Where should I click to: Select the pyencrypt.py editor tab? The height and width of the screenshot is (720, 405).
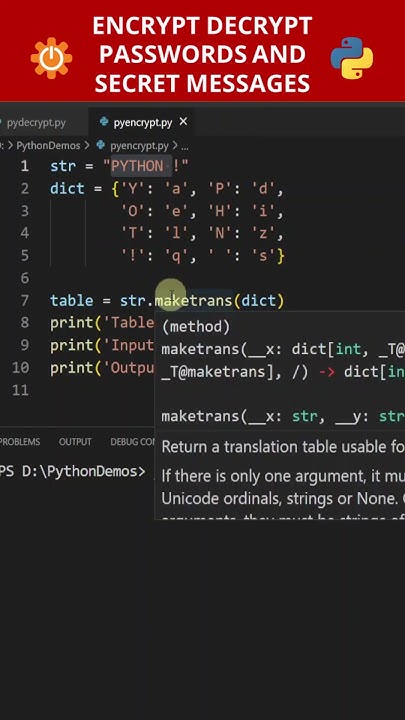coord(143,123)
